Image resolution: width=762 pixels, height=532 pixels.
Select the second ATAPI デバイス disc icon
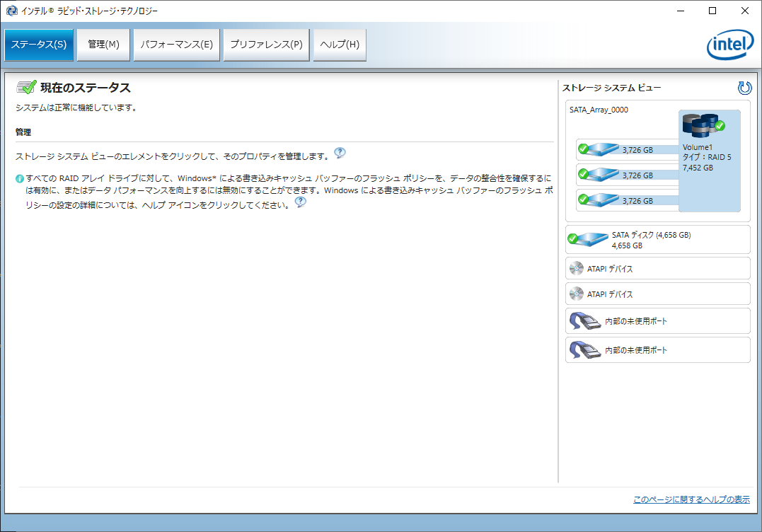(x=577, y=294)
